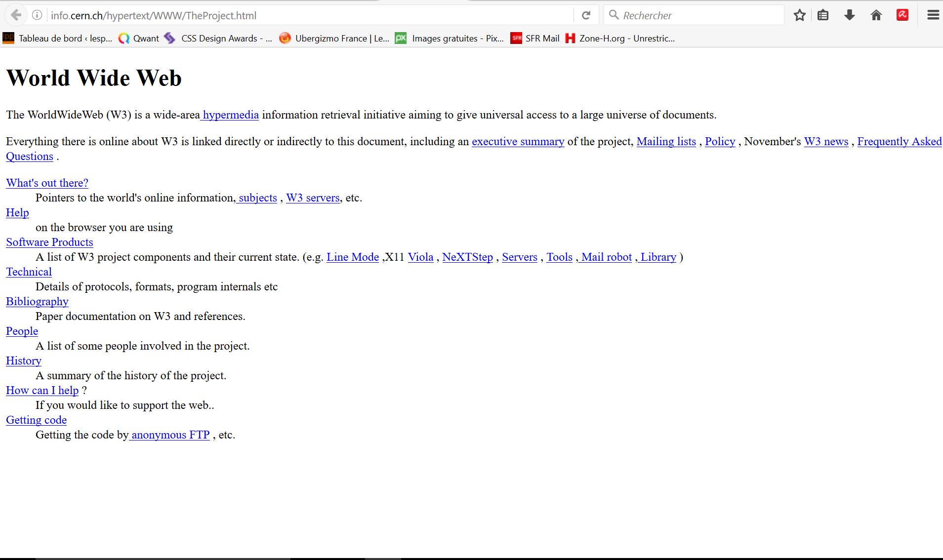Open the hamburger menu

point(933,15)
